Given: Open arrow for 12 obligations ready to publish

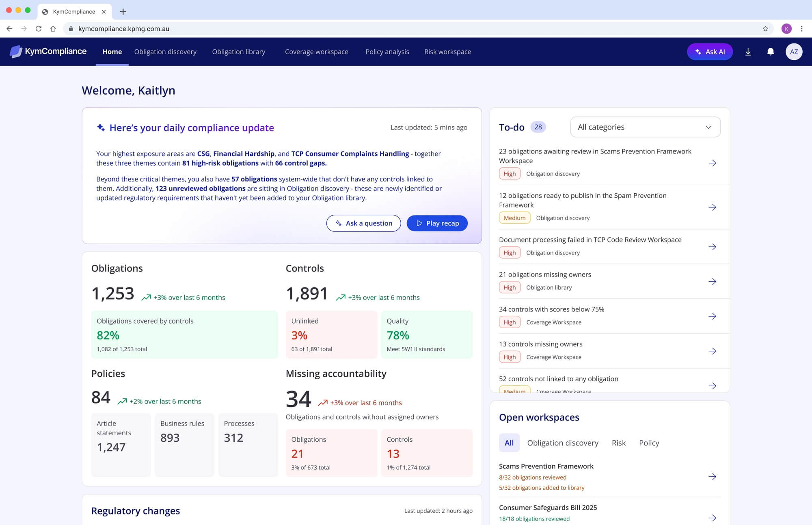Looking at the screenshot, I should click(712, 207).
